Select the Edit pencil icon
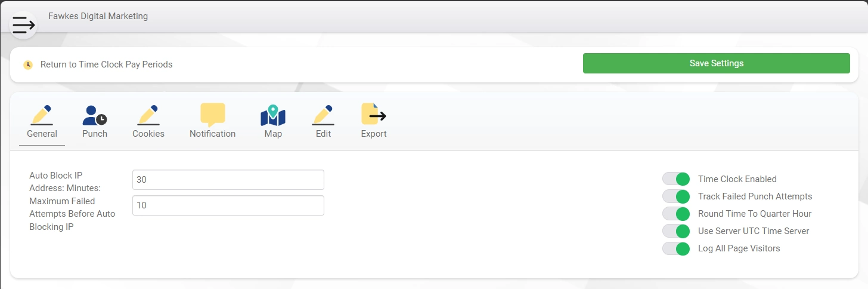868x289 pixels. click(x=323, y=115)
